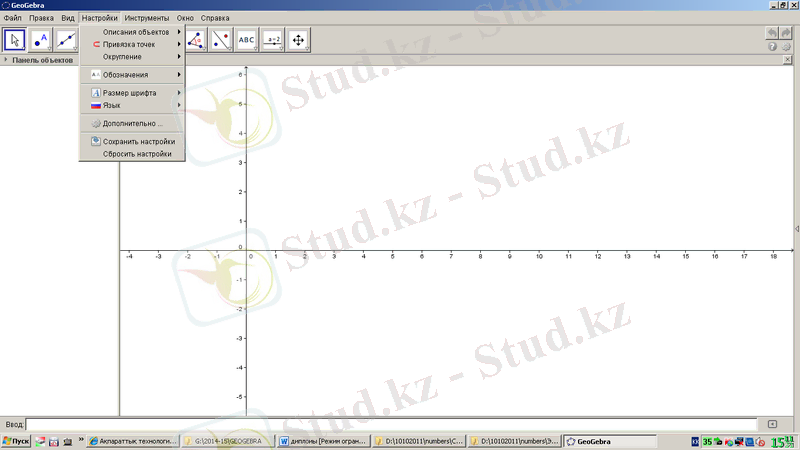Switch to D:\10102011\numbers\Э... taskbar window

point(514,441)
